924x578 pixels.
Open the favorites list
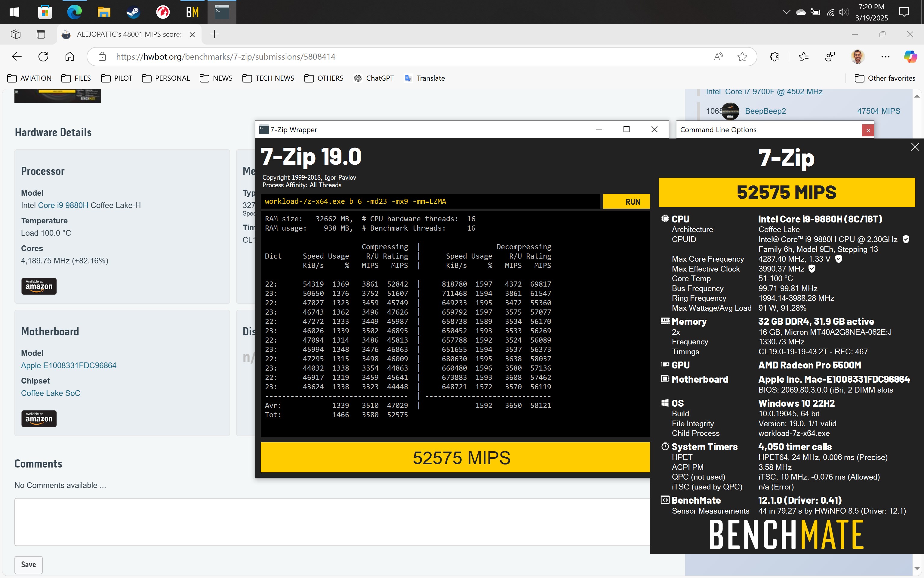(804, 57)
